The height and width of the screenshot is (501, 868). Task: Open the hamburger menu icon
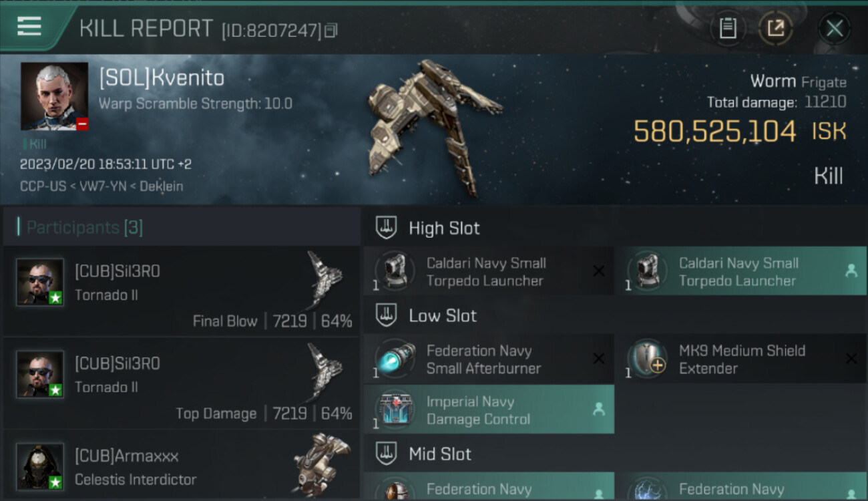29,27
